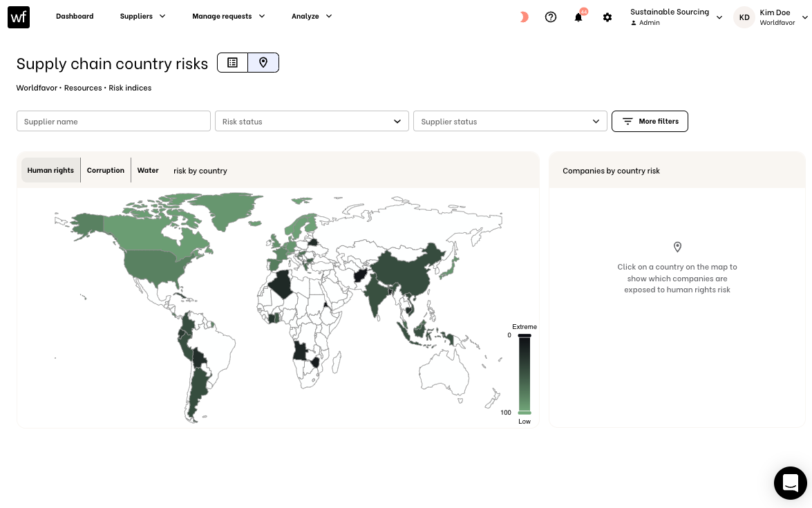Viewport: 812px width, 508px height.
Task: Switch to the list view icon
Action: point(232,62)
